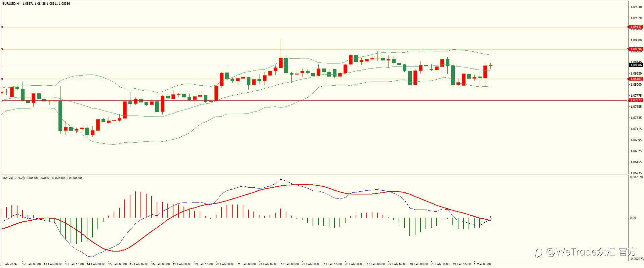This screenshot has width=644, height=268.
Task: Select the MACD(12,26,9) indicator label
Action: coord(13,178)
